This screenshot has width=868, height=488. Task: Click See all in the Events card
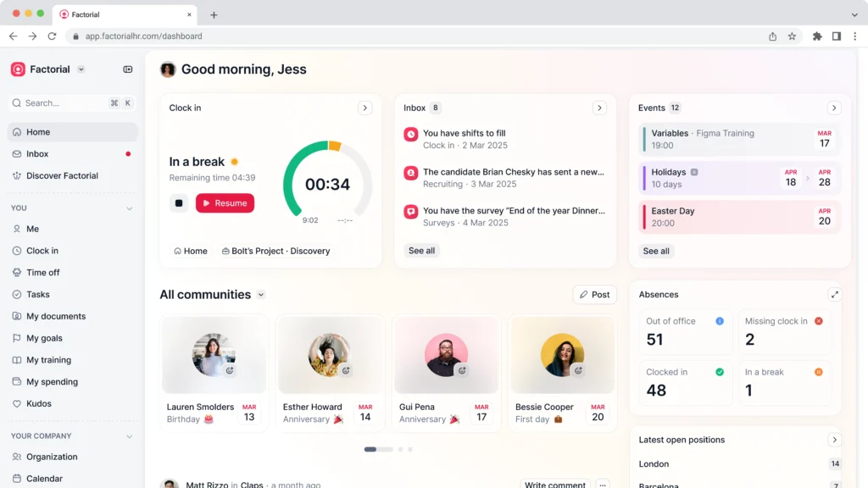[656, 251]
